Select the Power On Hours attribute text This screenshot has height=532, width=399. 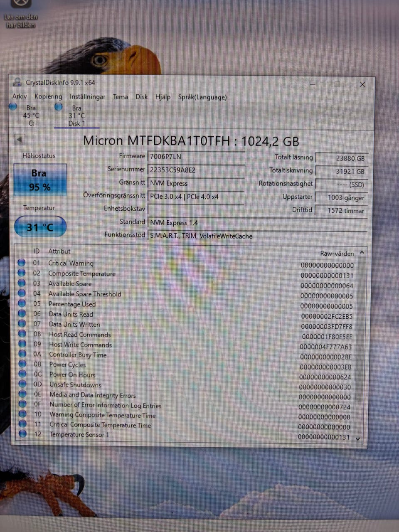(73, 374)
